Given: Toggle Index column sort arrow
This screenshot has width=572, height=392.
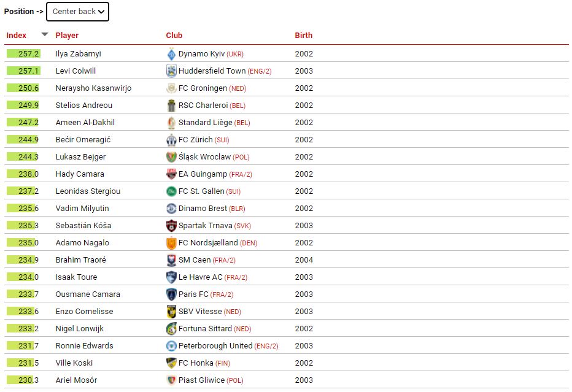Looking at the screenshot, I should pos(45,34).
